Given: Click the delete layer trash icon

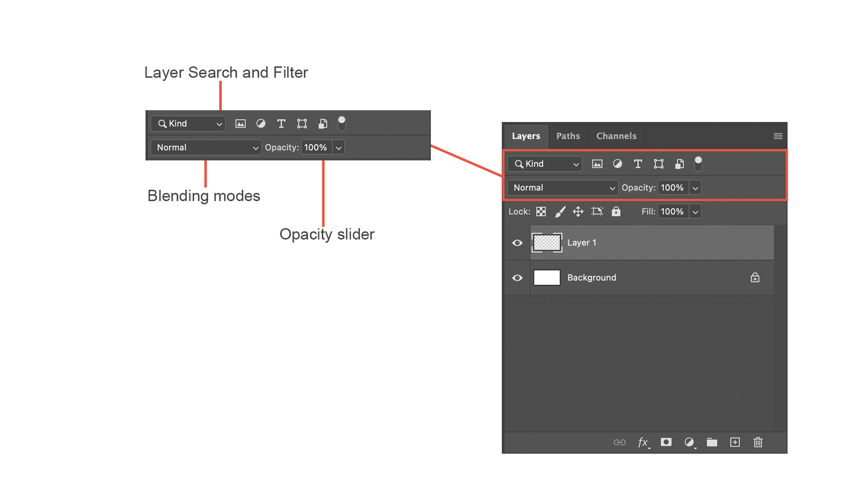Looking at the screenshot, I should tap(758, 442).
